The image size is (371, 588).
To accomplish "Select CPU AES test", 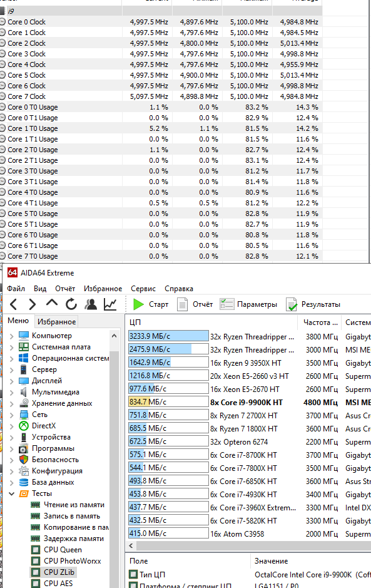I will click(58, 583).
